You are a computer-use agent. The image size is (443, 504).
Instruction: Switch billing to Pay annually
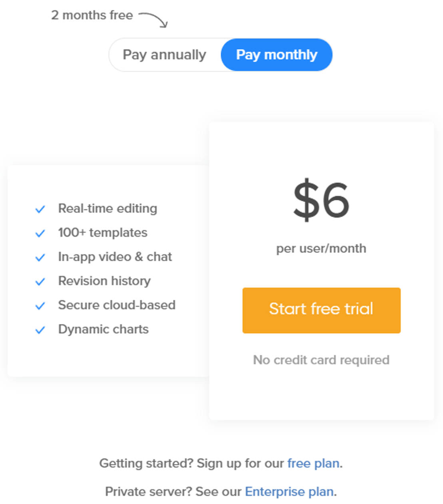click(x=164, y=55)
